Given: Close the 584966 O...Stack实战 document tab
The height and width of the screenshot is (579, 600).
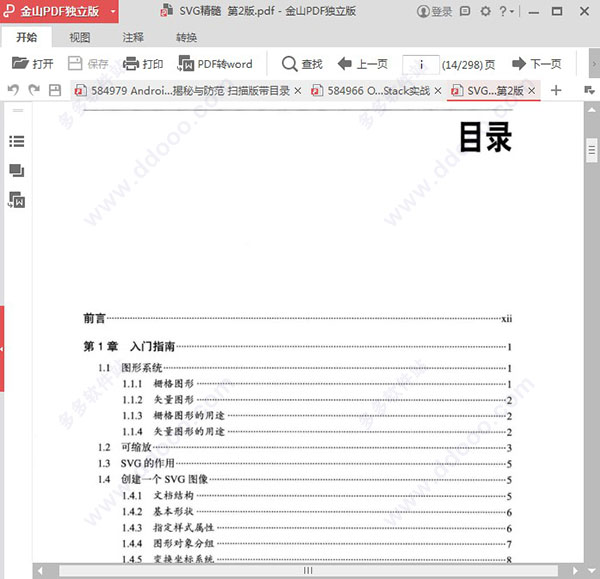Looking at the screenshot, I should tap(438, 91).
